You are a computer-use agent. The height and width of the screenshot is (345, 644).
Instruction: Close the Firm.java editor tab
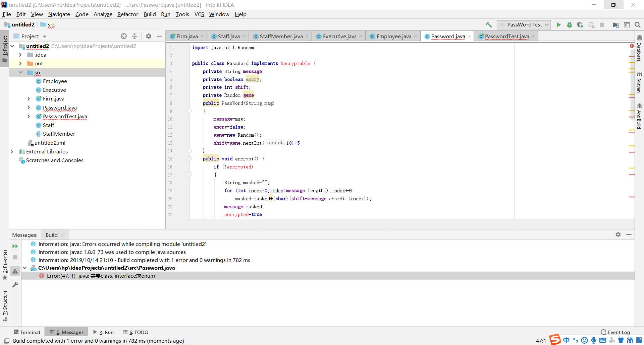202,36
